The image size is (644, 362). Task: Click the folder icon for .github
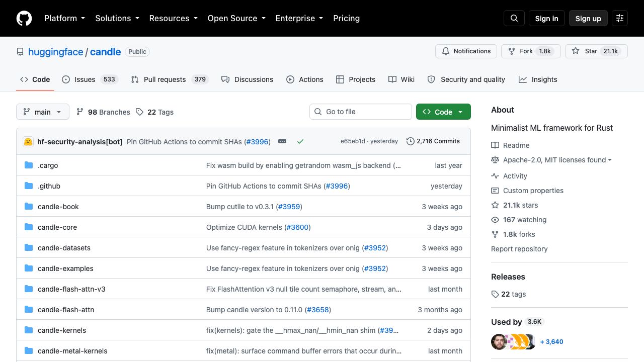[29, 186]
